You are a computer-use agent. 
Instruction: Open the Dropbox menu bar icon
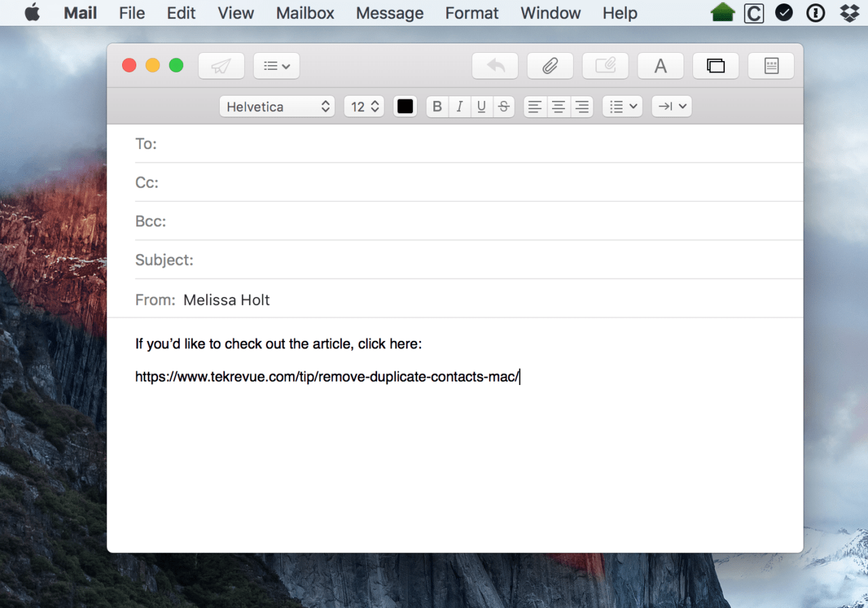pyautogui.click(x=850, y=13)
